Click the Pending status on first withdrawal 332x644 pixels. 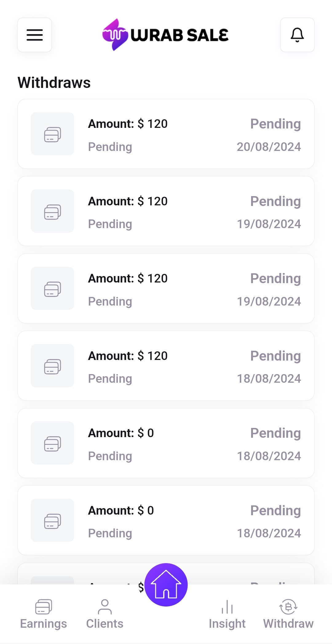(275, 124)
